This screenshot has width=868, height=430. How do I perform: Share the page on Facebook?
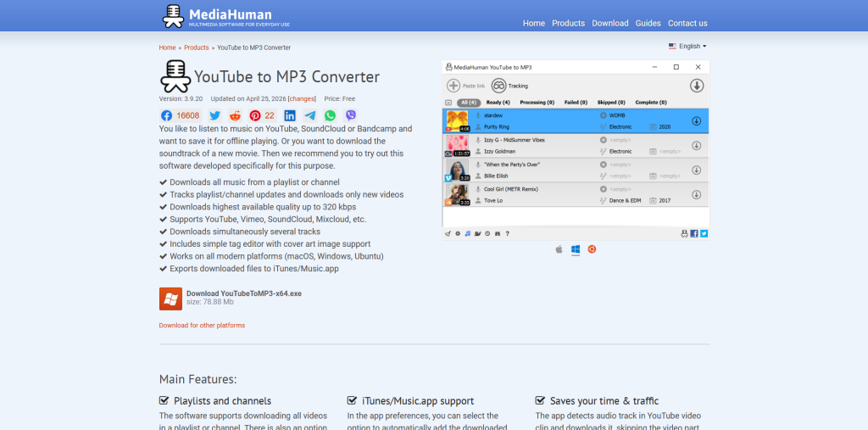pos(167,116)
